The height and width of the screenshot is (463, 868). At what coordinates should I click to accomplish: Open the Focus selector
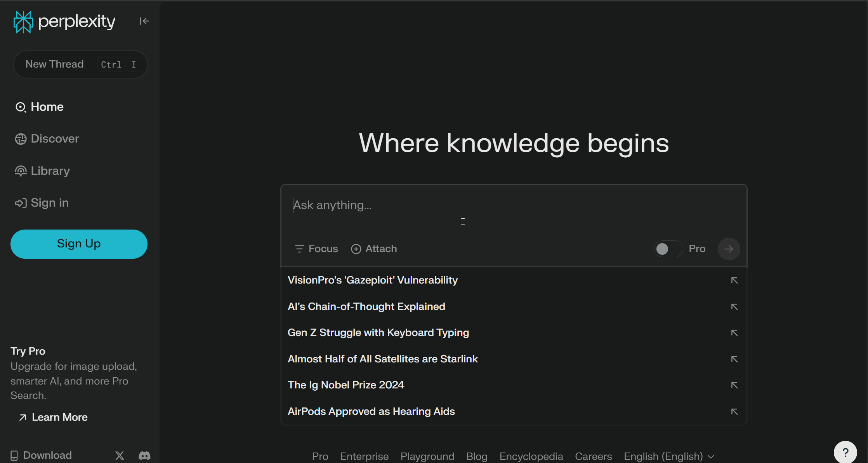(x=316, y=249)
